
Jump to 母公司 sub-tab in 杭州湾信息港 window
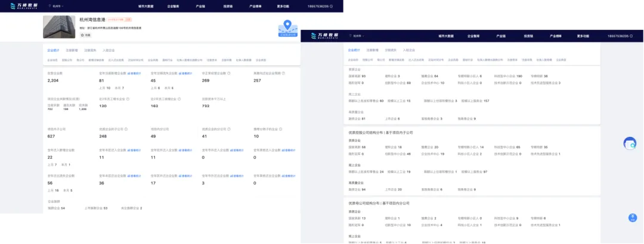(x=80, y=60)
